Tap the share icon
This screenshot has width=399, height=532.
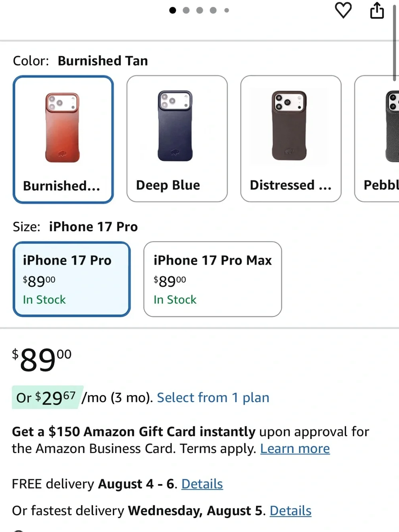point(377,10)
